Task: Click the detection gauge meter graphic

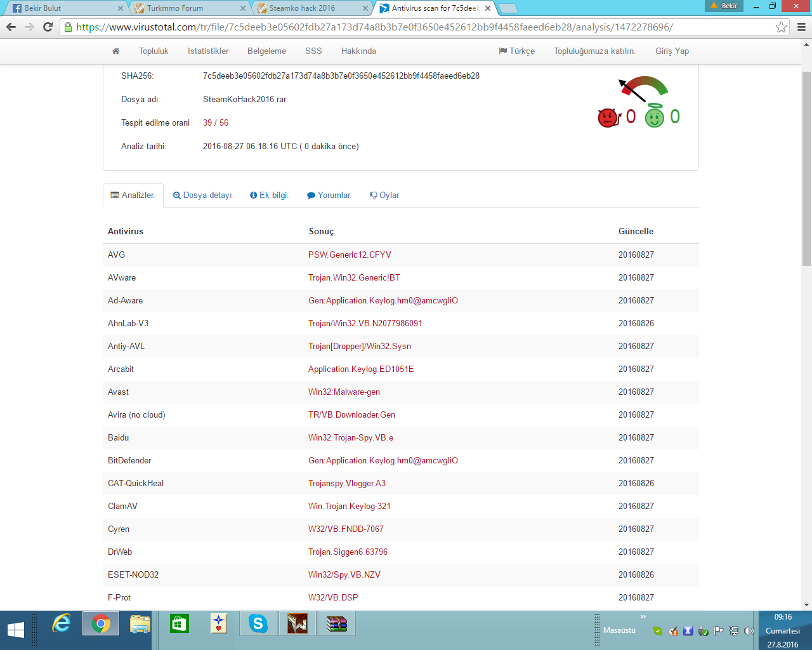Action: [643, 89]
